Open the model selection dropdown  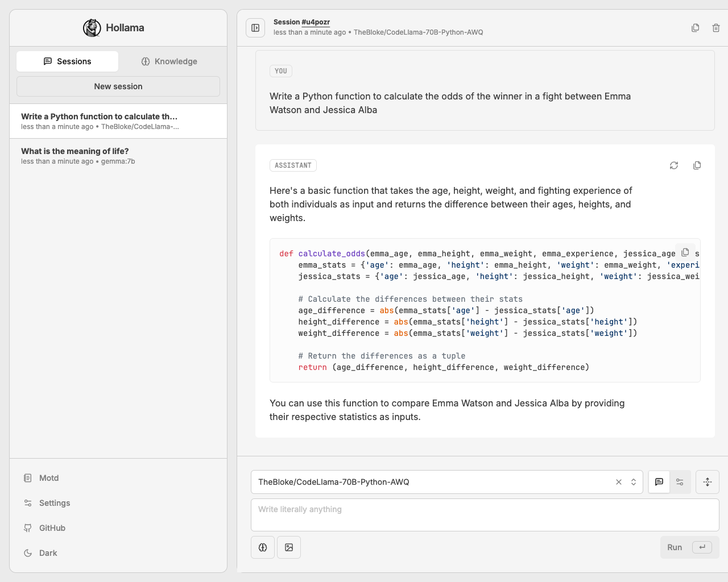[x=634, y=482]
